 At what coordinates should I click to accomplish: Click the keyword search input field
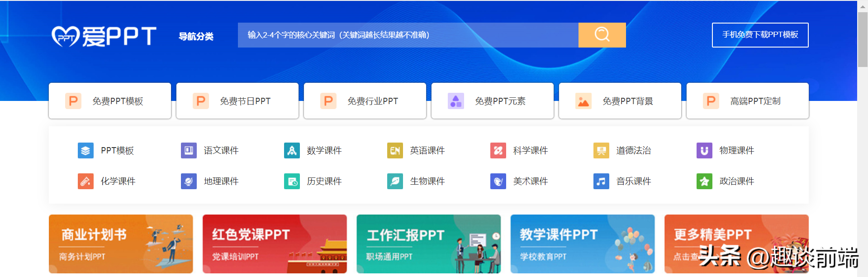click(x=408, y=35)
